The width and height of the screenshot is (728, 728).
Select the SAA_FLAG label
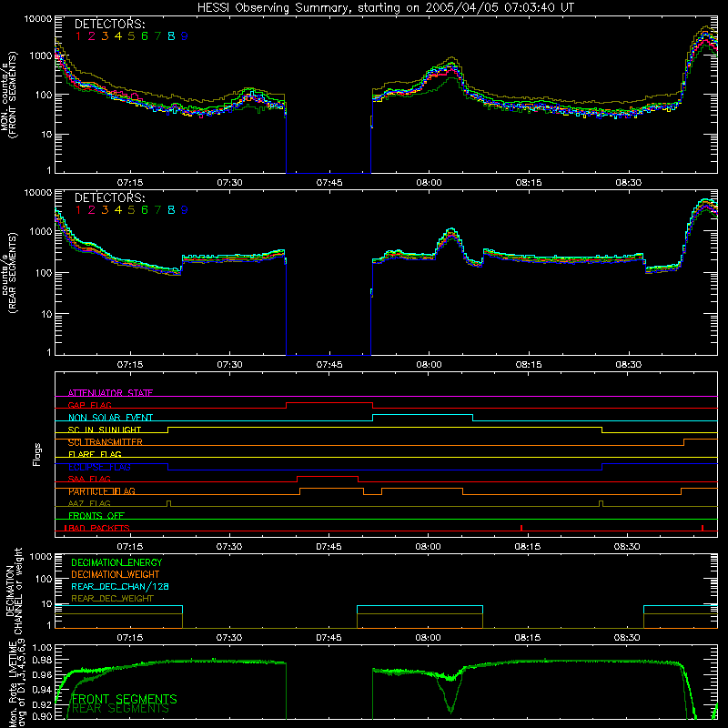click(x=89, y=479)
